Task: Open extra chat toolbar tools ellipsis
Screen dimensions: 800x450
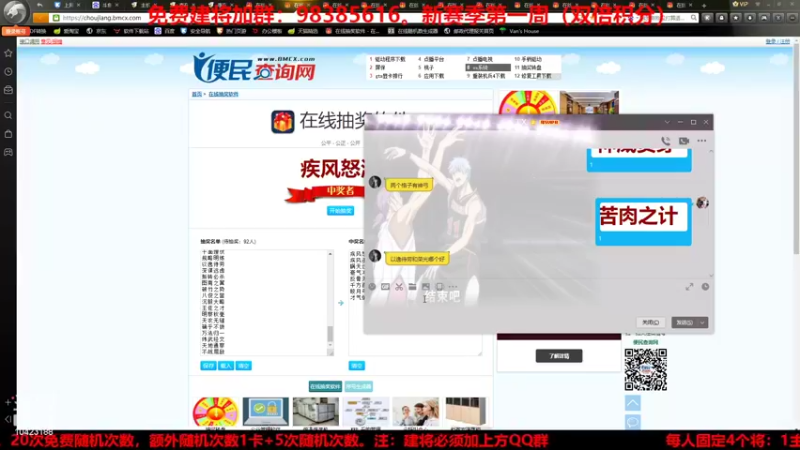Action: click(x=453, y=287)
